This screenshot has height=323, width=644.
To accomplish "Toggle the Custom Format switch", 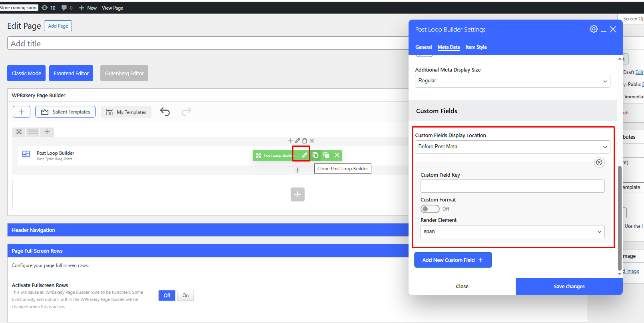I will (430, 209).
